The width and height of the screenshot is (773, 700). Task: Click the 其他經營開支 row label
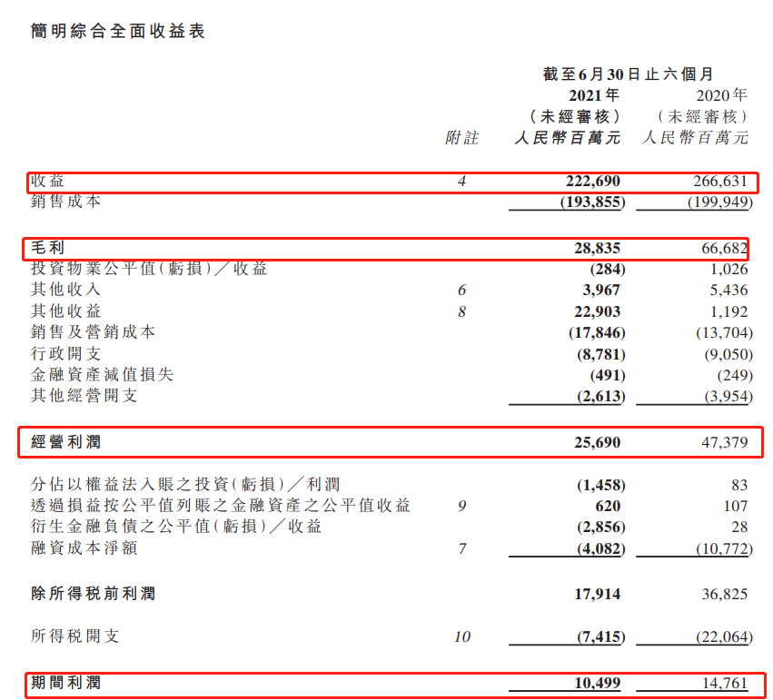click(x=84, y=396)
